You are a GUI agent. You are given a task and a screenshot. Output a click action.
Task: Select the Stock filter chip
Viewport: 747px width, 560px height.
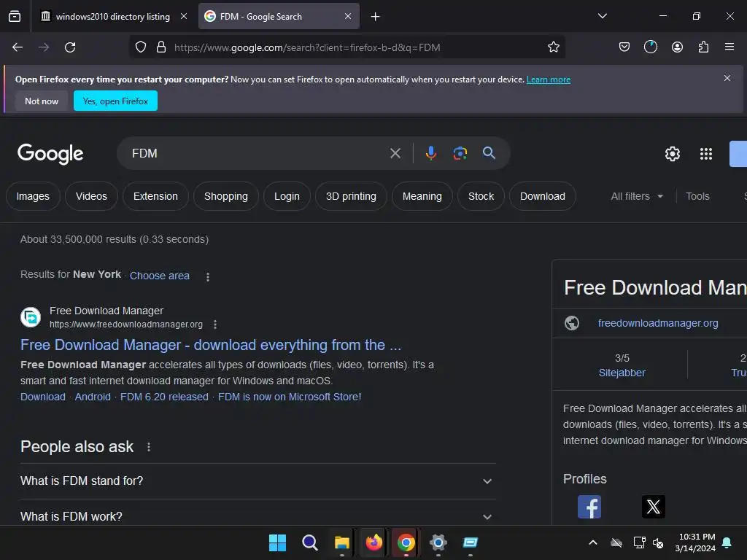[481, 196]
